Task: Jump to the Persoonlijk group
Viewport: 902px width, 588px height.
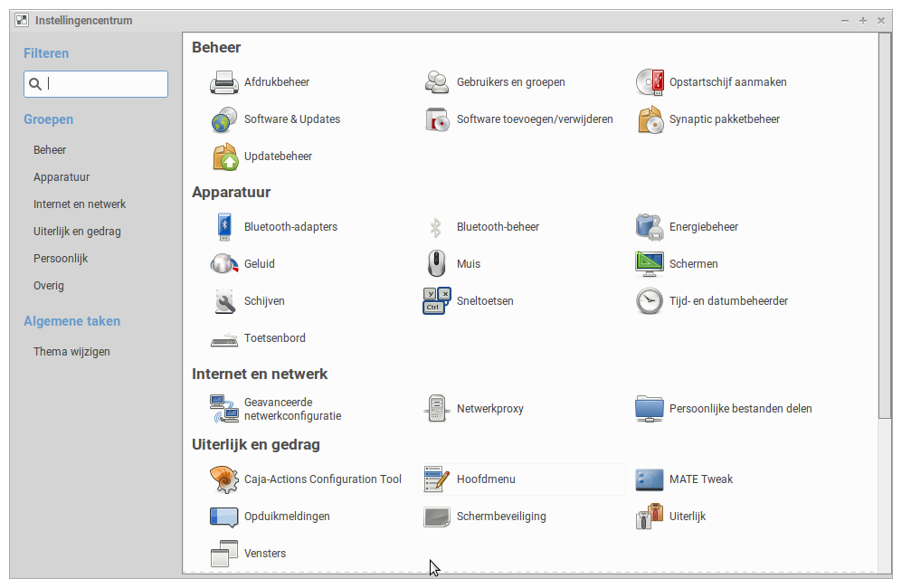Action: 61,259
